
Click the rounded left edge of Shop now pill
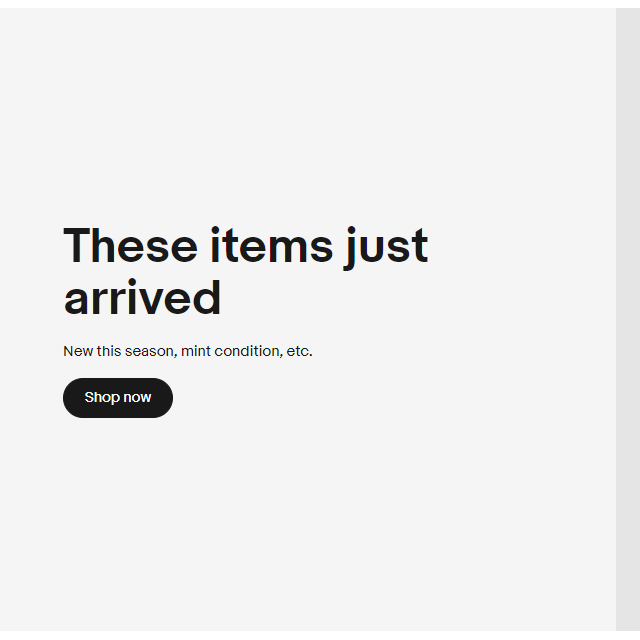(71, 398)
